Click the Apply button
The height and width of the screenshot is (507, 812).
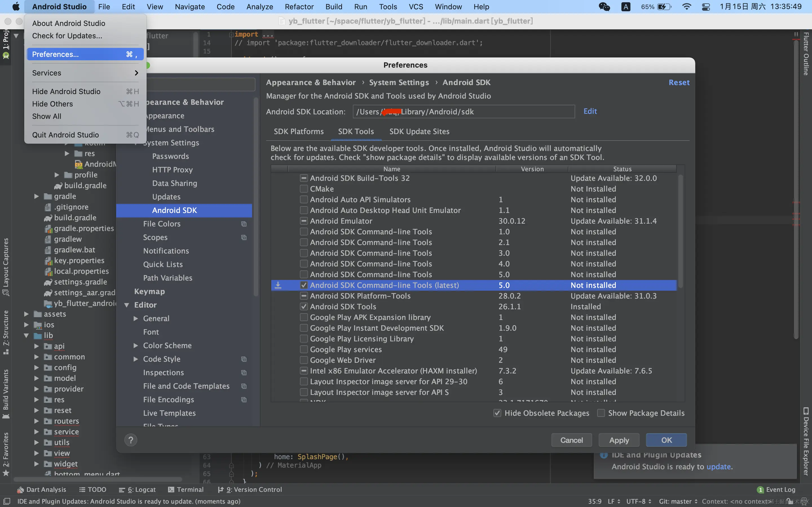pyautogui.click(x=619, y=440)
